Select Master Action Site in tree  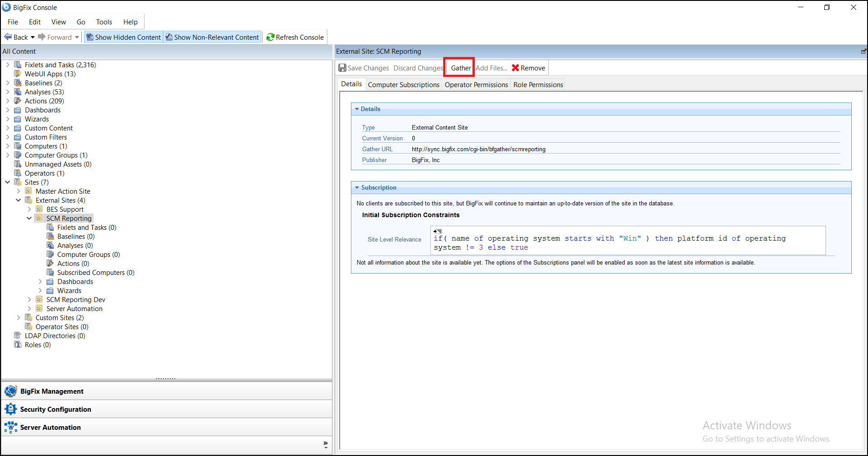pos(63,191)
